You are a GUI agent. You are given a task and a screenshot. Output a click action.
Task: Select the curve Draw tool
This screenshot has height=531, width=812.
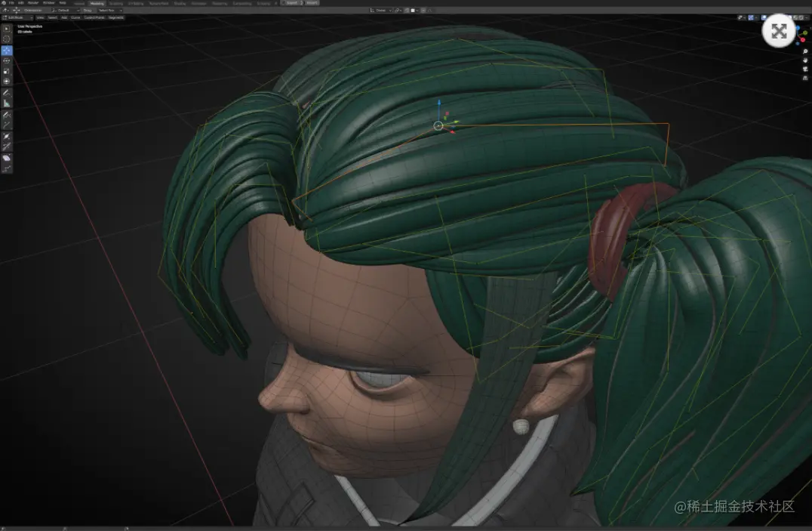click(x=7, y=115)
